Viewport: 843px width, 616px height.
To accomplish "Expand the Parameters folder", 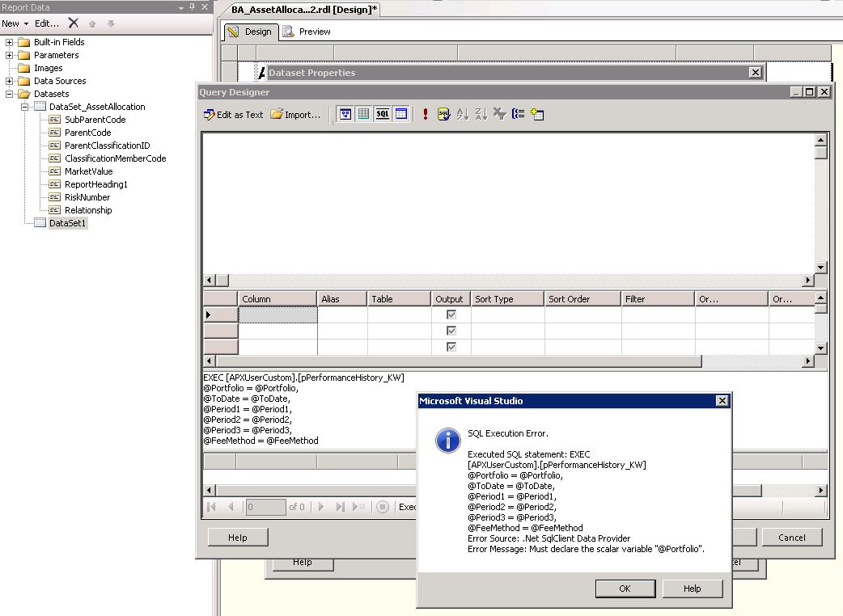I will [x=9, y=55].
